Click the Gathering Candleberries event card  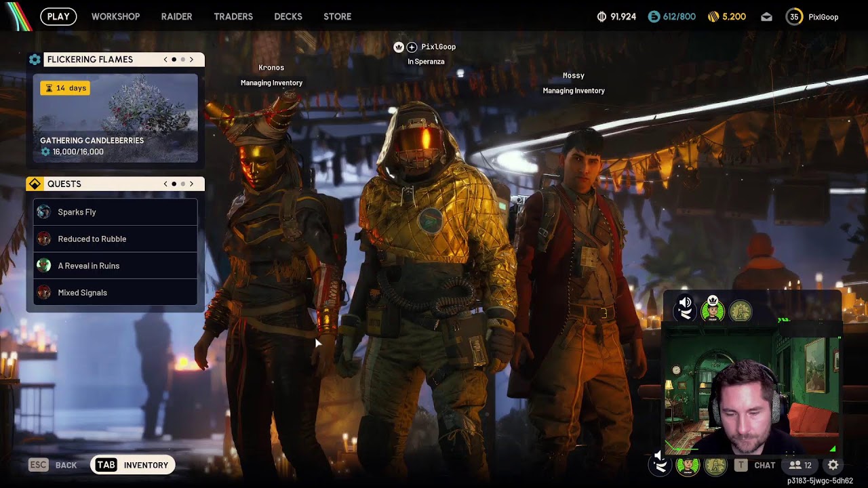(x=115, y=118)
